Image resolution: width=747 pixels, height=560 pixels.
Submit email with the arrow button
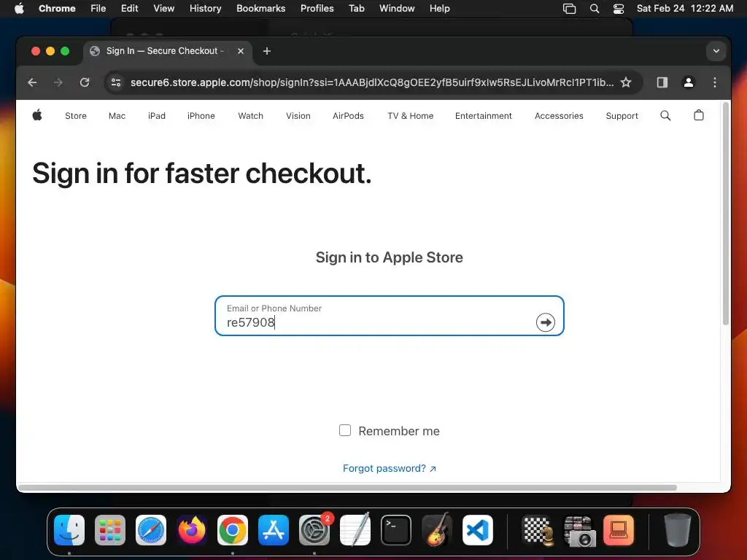546,322
